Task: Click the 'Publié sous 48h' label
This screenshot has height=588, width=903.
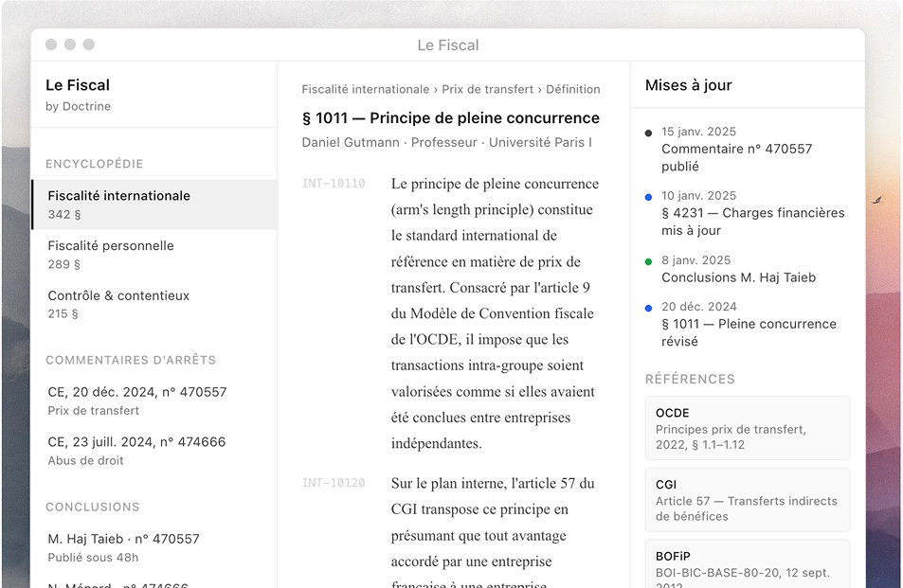Action: tap(93, 558)
